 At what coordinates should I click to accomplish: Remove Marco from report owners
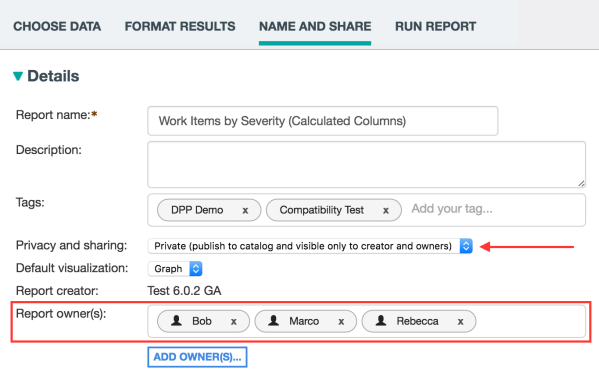tap(341, 322)
